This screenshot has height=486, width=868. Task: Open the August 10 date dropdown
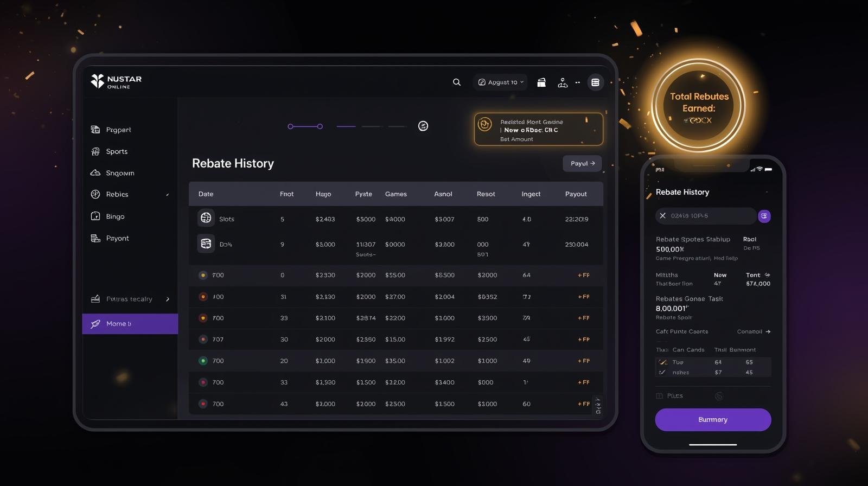(x=501, y=82)
